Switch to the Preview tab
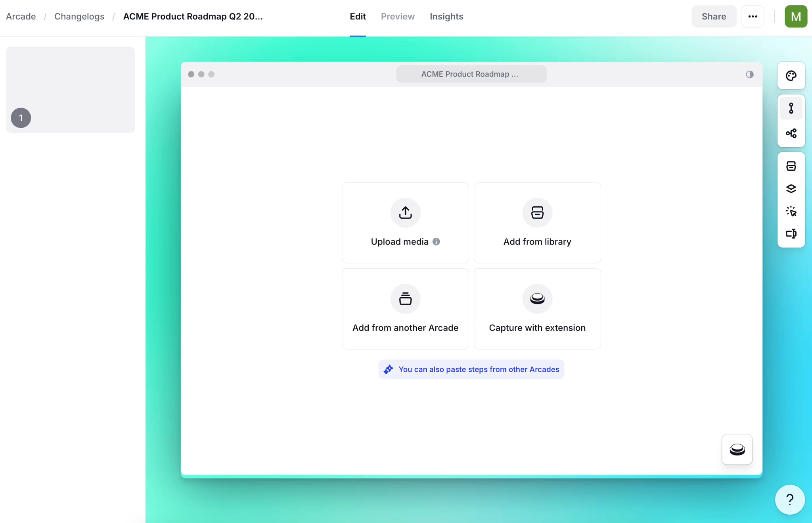This screenshot has height=523, width=812. (x=398, y=16)
